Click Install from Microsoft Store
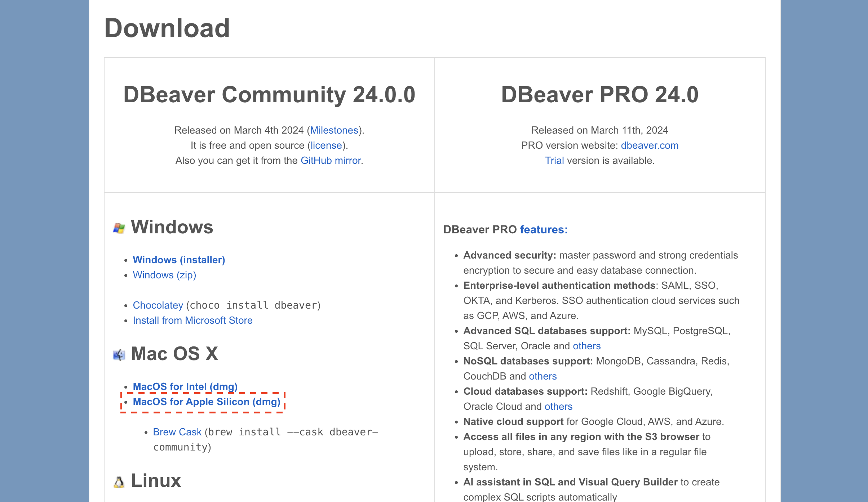The image size is (868, 502). pos(192,320)
